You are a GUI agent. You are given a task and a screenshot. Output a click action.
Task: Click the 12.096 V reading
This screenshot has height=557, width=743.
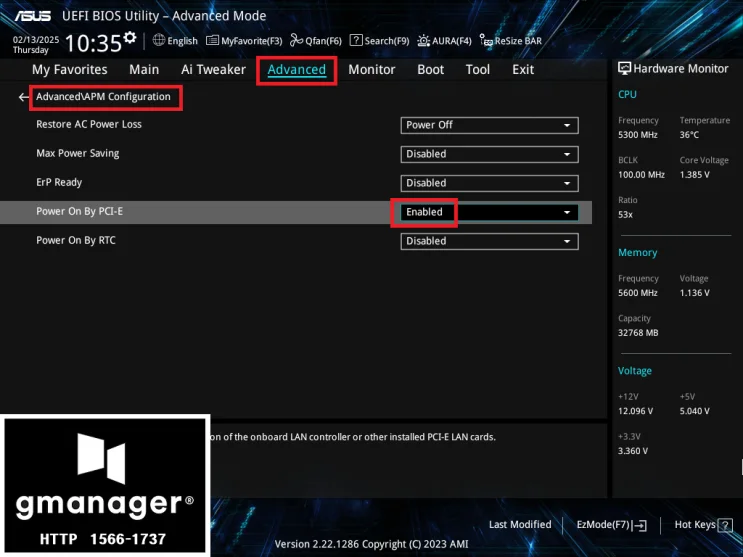pyautogui.click(x=635, y=411)
